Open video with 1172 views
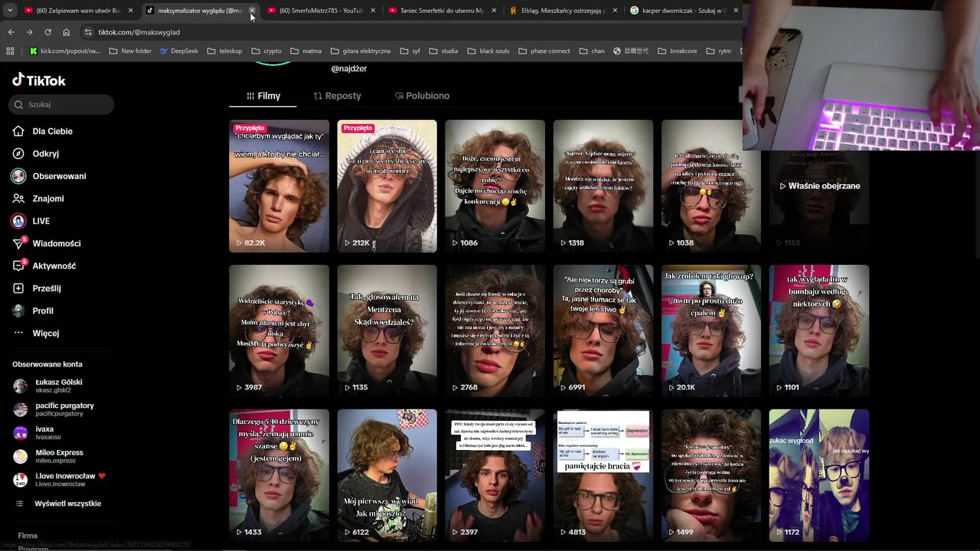The height and width of the screenshot is (551, 980). click(818, 475)
